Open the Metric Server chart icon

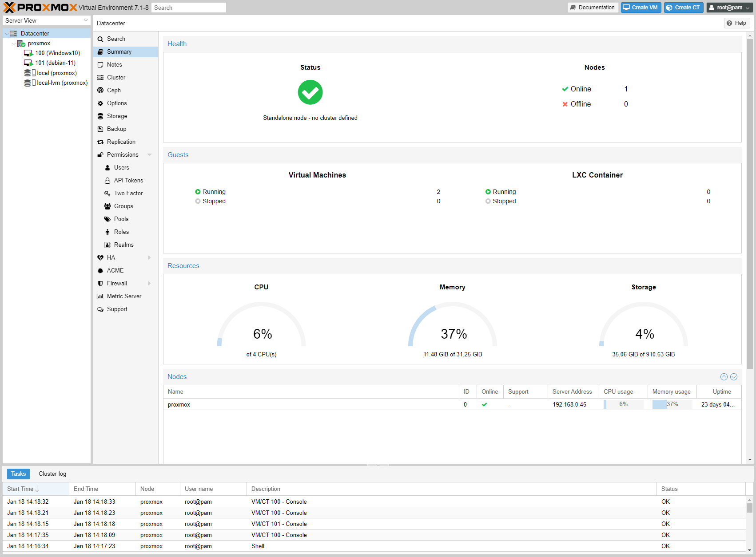(x=100, y=296)
